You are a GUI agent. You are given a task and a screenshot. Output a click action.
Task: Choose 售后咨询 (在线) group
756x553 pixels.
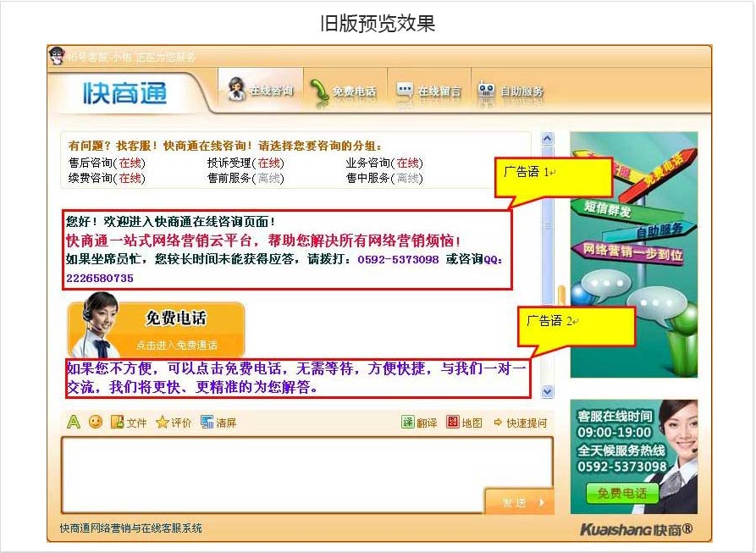coord(107,163)
